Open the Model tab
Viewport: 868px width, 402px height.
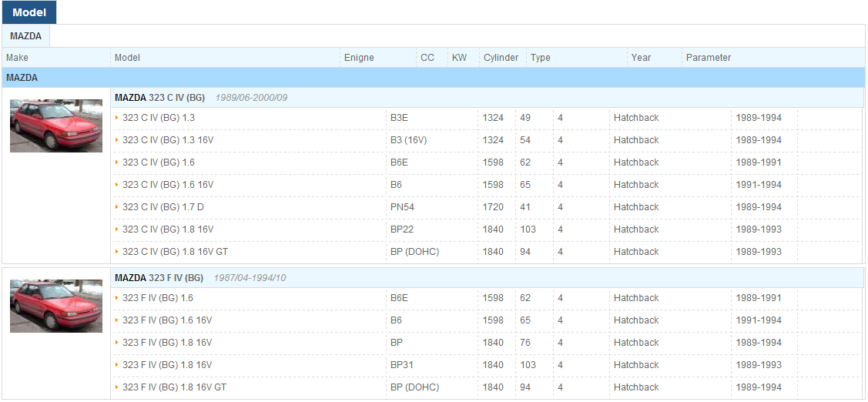point(28,12)
